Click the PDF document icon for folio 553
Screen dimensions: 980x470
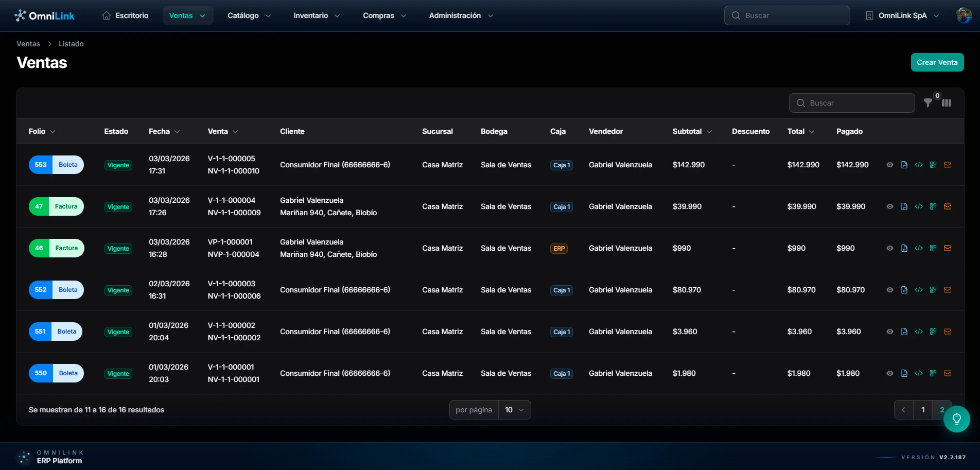click(904, 165)
